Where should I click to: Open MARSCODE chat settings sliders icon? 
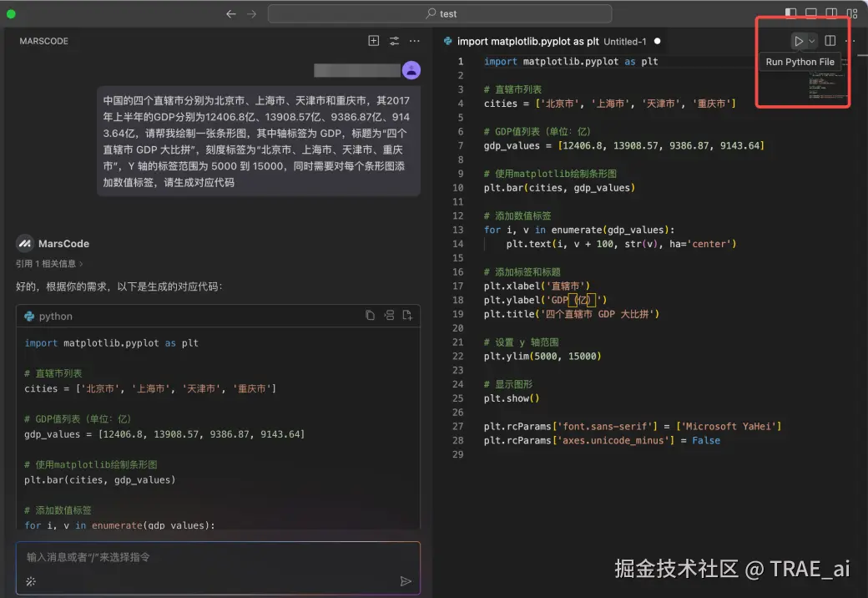coord(394,40)
